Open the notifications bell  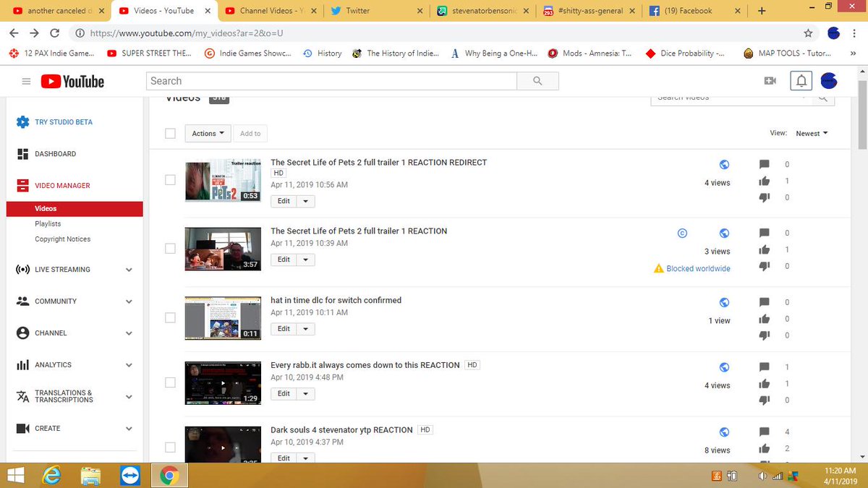point(801,81)
